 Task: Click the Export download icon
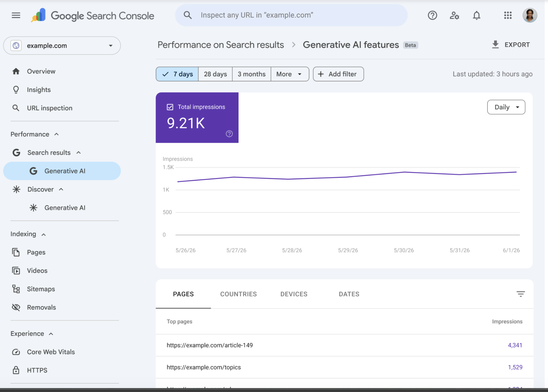click(x=495, y=44)
